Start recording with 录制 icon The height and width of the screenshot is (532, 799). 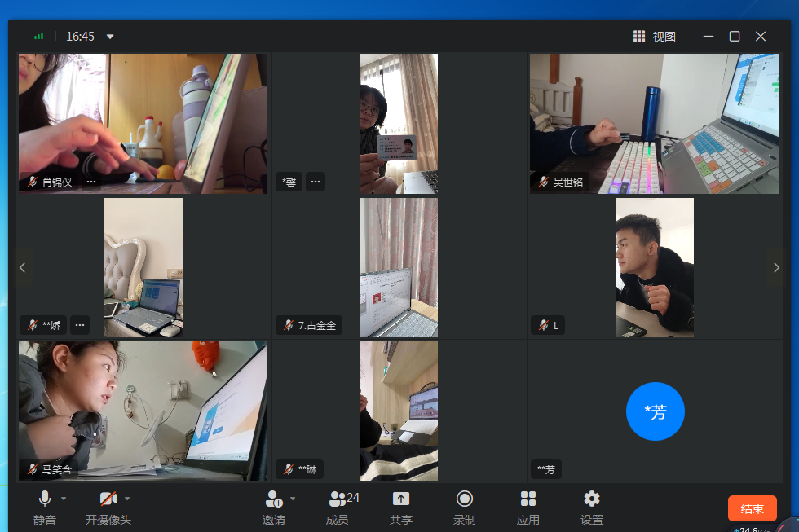click(x=465, y=506)
